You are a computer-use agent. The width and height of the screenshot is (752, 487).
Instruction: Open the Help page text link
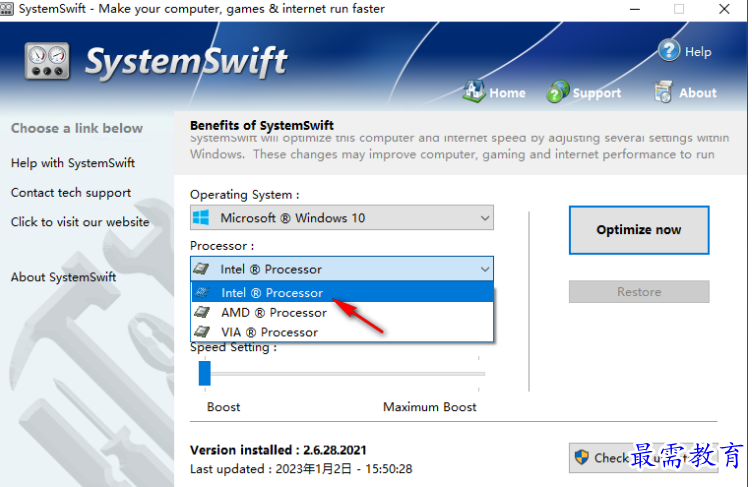pos(698,52)
